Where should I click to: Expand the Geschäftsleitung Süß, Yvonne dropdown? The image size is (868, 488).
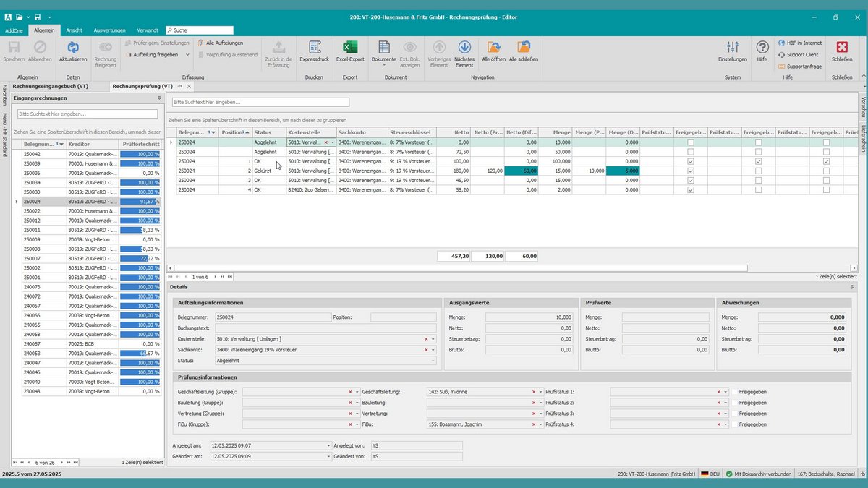coord(540,392)
